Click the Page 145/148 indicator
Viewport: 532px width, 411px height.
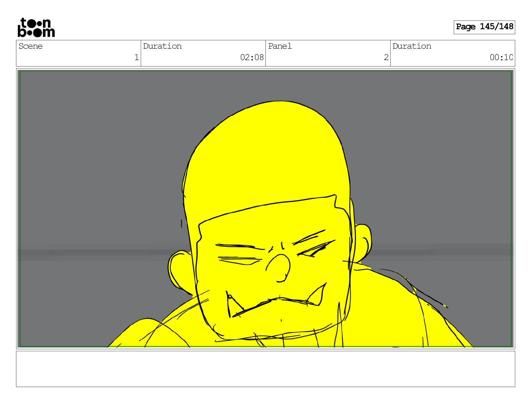(484, 27)
